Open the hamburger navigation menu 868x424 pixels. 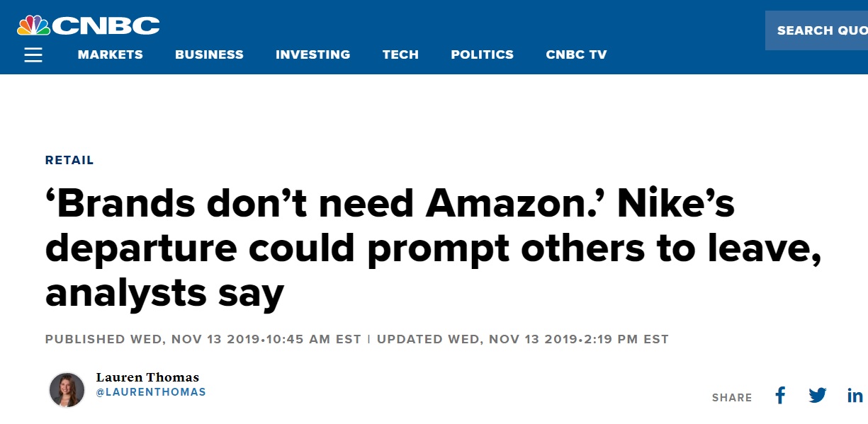pos(33,55)
